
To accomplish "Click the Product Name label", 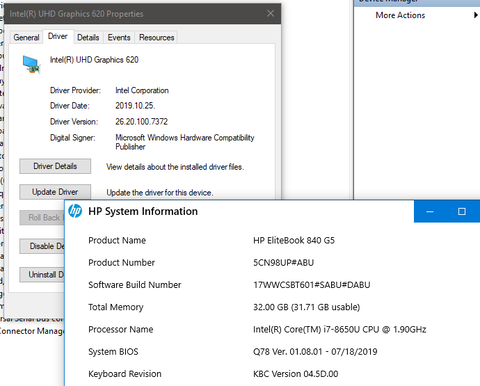I will coord(117,240).
